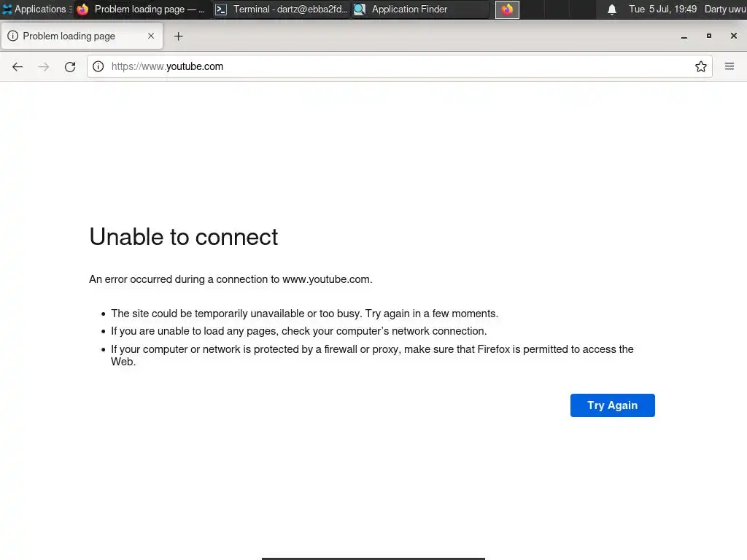Bookmark this page with the star icon
The image size is (747, 560).
click(x=700, y=66)
